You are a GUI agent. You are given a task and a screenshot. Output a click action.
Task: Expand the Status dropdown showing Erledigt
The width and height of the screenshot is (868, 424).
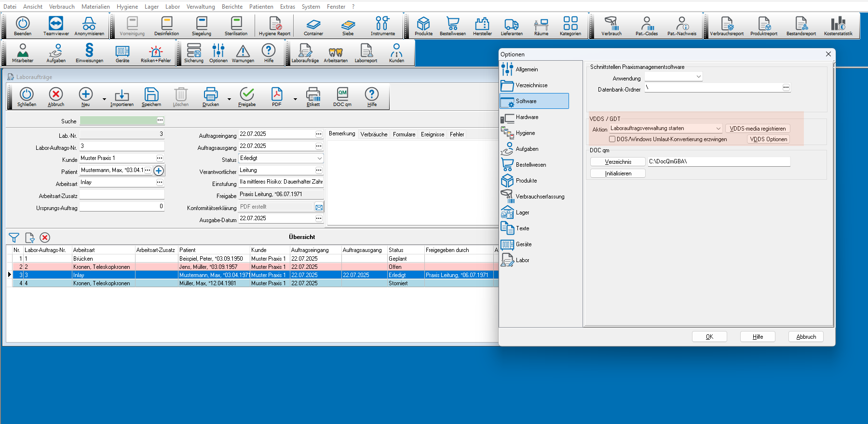(319, 158)
